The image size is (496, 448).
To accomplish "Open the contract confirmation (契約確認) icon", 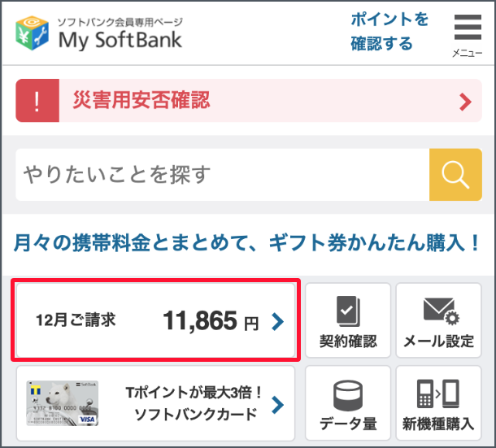I will 348,310.
